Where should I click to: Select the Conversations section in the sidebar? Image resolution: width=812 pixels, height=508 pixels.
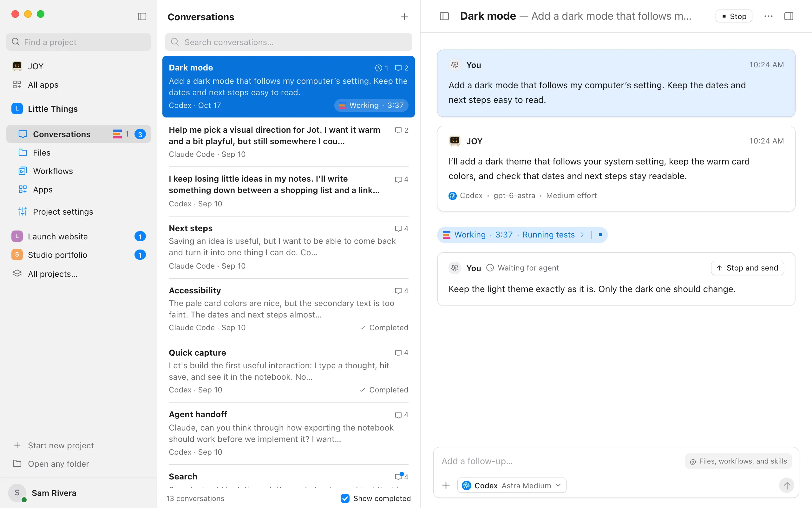[79, 134]
